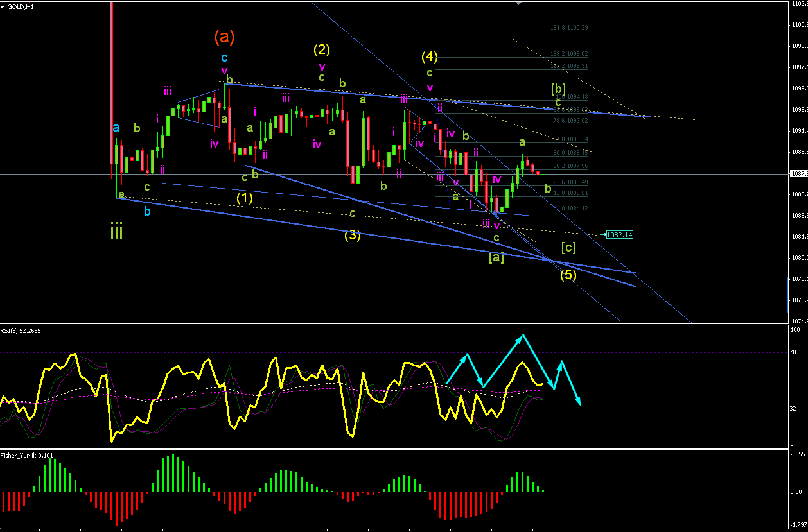
Task: Click the Fibonacci 23.6 1086.49 level label
Action: click(570, 182)
